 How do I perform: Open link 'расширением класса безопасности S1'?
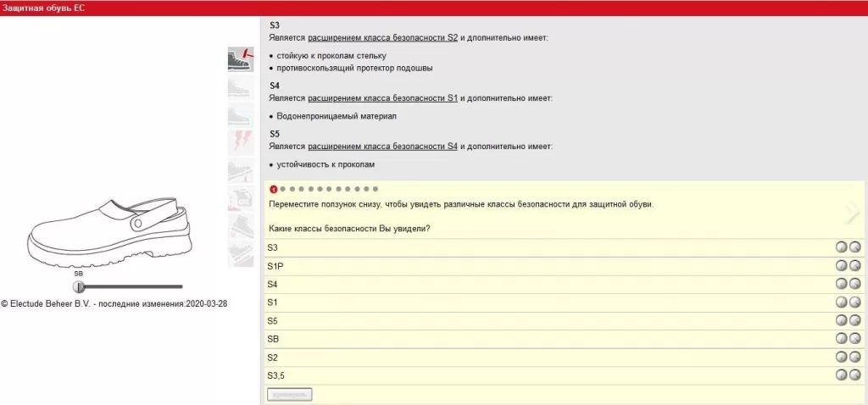coord(382,98)
